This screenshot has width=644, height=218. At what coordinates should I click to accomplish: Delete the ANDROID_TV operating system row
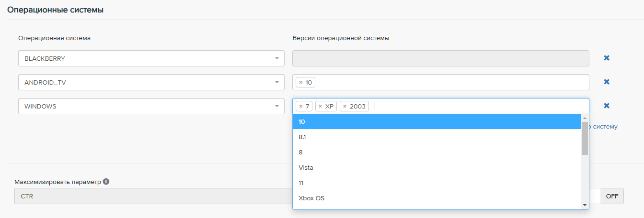click(606, 82)
